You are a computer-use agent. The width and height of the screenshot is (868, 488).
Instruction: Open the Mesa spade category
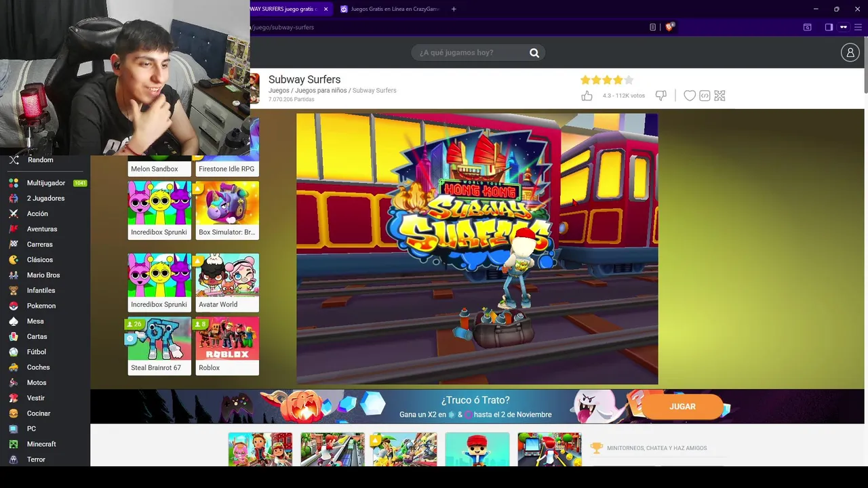point(35,321)
